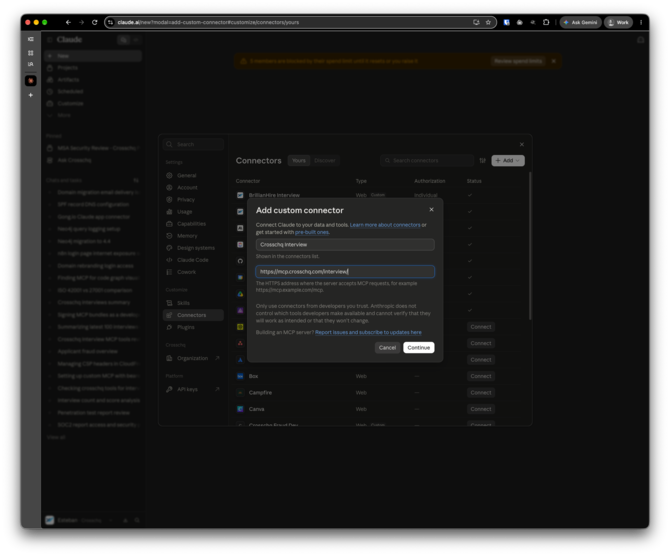Open Chrome three-dot menu
This screenshot has width=670, height=556.
(x=641, y=22)
